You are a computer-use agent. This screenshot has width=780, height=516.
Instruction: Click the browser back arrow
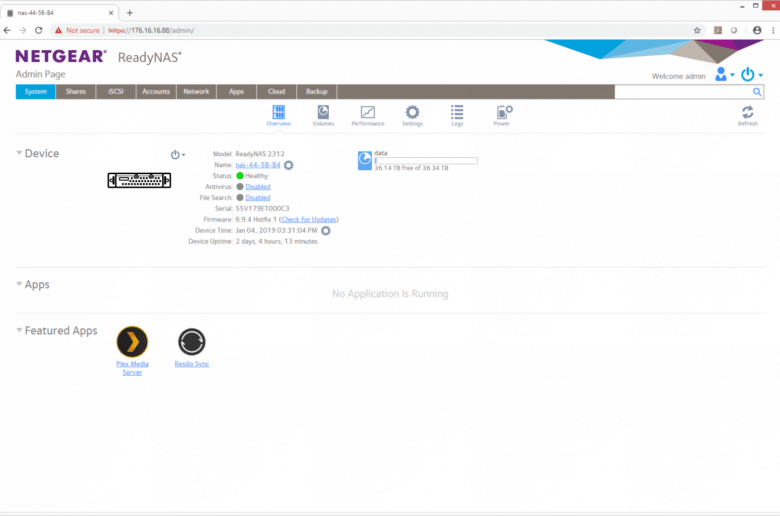(x=7, y=30)
